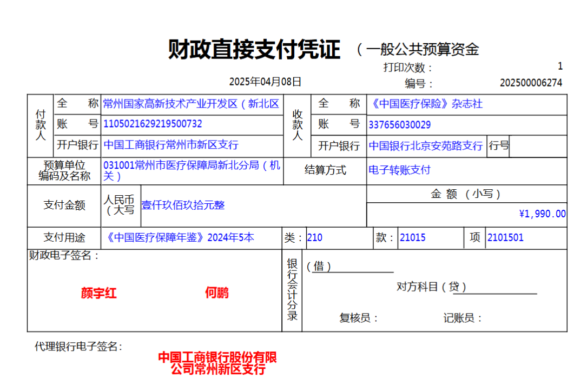Click the red signature 何鹏
The width and height of the screenshot is (587, 392).
pyautogui.click(x=217, y=293)
